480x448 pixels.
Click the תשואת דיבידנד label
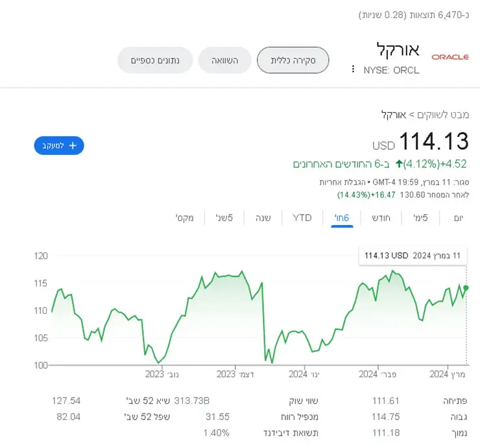click(291, 433)
